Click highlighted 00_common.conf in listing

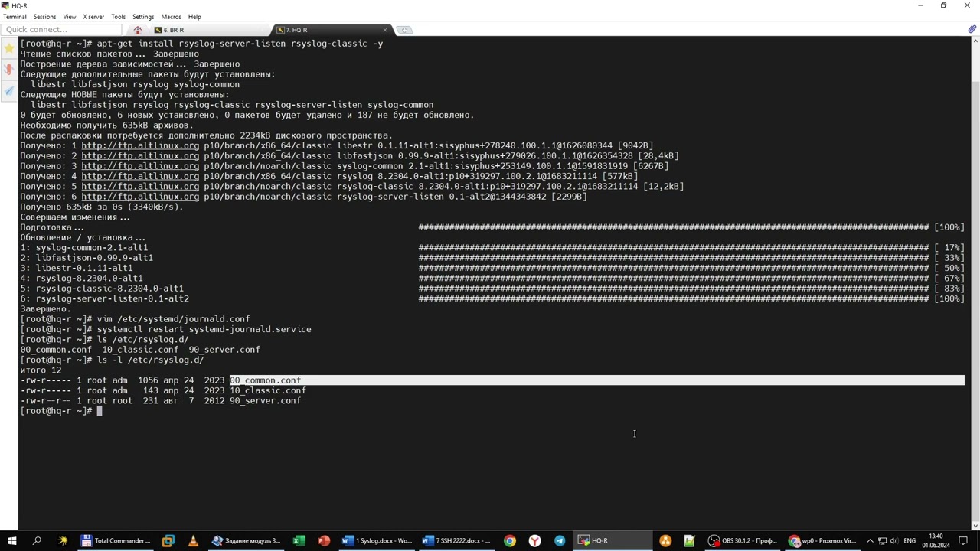(265, 380)
